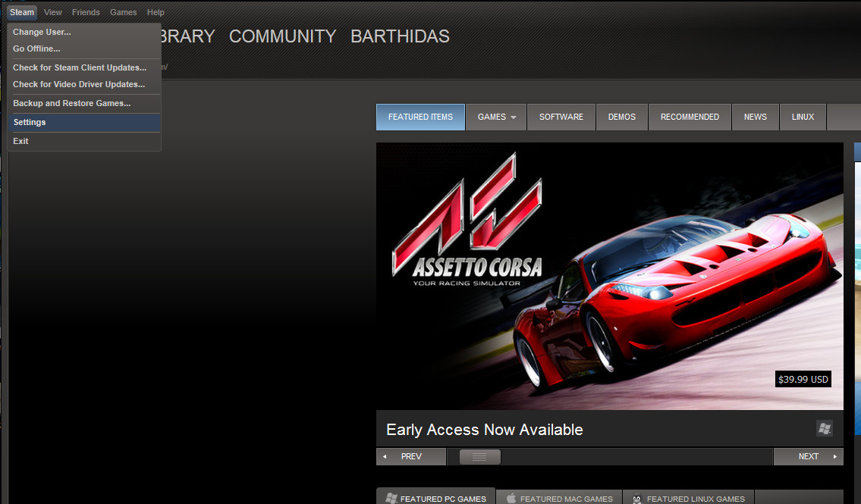Select the FEATURED LINUX GAMES tab

click(x=689, y=497)
